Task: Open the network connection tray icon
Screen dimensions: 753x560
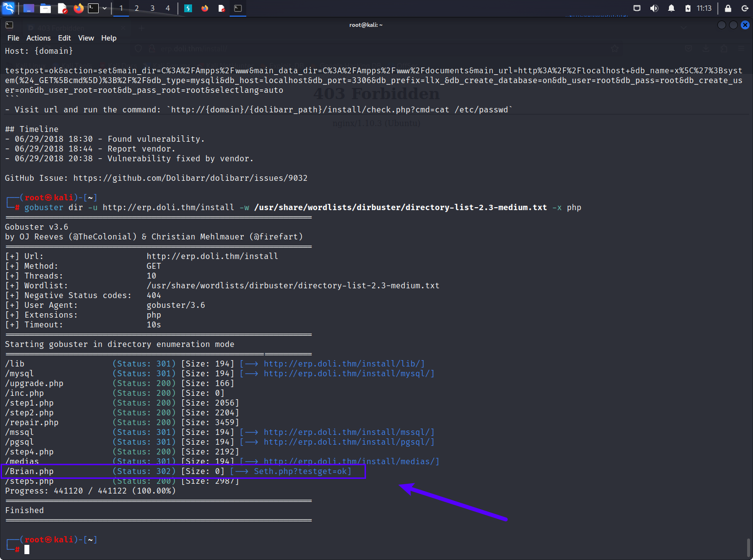Action: coord(637,8)
